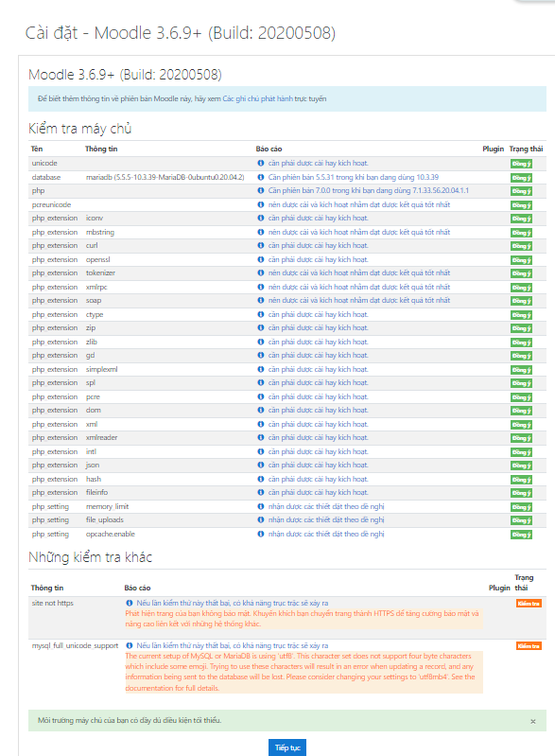The height and width of the screenshot is (756, 555).
Task: Click the info icon for curl extension
Action: [x=261, y=245]
